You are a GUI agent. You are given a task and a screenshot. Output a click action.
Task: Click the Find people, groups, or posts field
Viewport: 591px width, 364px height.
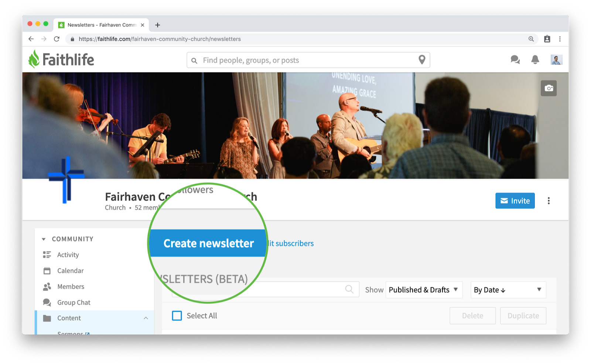pyautogui.click(x=308, y=60)
